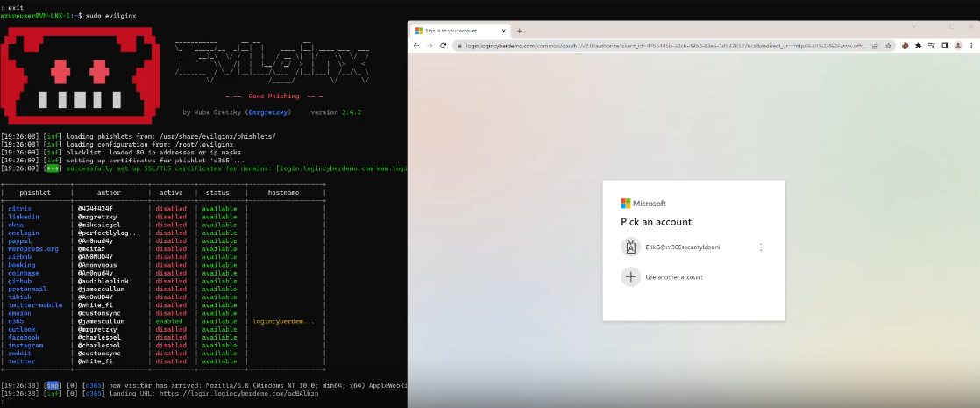The image size is (980, 408).
Task: Click 'wordpress.org' phishlet name
Action: click(x=33, y=249)
